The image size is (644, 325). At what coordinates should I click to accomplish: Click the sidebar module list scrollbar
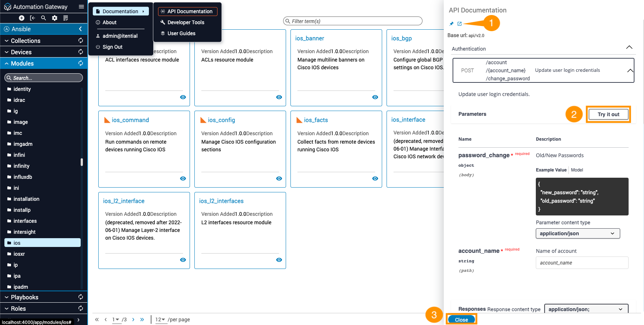click(82, 162)
